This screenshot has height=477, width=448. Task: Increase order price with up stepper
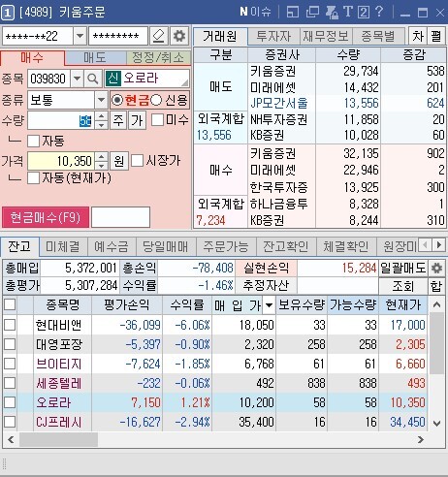pos(102,157)
